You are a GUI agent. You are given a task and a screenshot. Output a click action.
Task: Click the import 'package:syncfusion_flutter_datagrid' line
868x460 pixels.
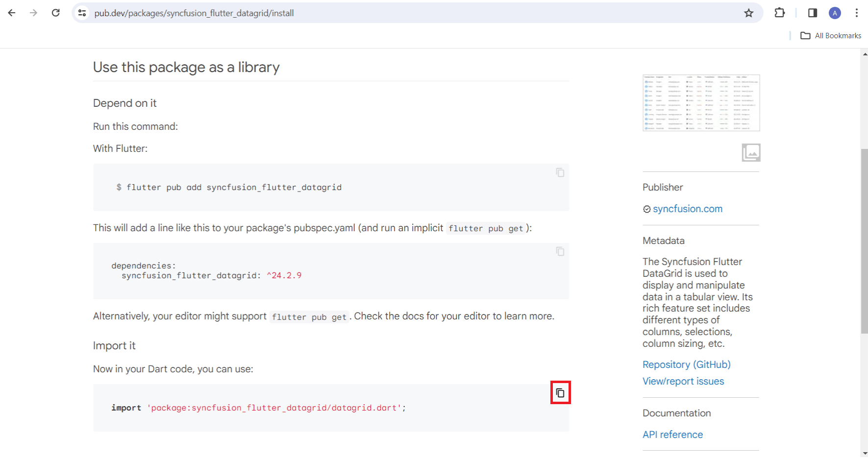[258, 408]
